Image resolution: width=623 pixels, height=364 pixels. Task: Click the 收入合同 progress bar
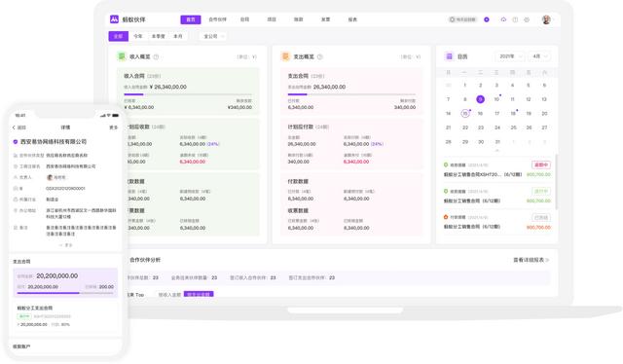[x=188, y=94]
